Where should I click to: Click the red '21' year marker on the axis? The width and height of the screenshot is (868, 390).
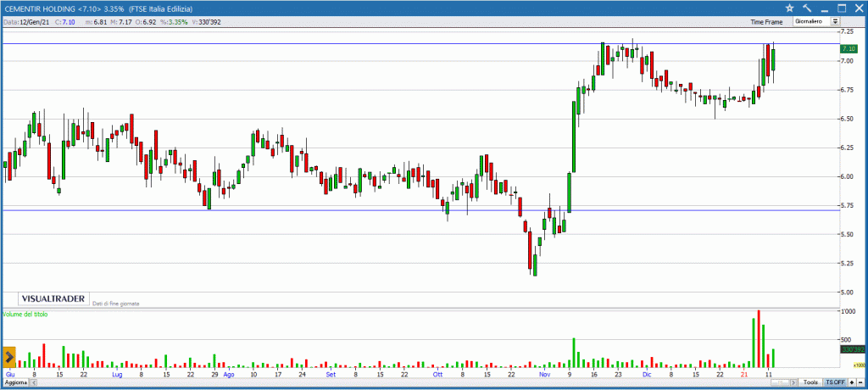pyautogui.click(x=744, y=375)
